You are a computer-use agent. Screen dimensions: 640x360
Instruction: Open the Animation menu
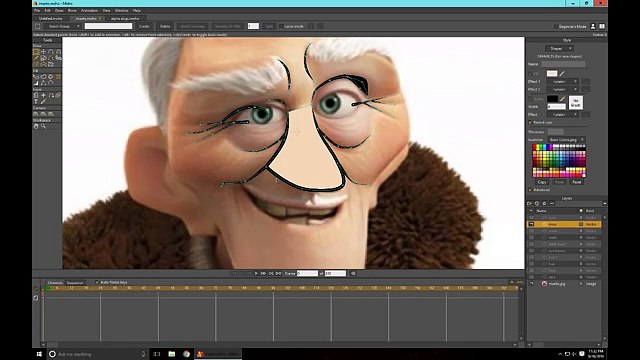click(89, 11)
